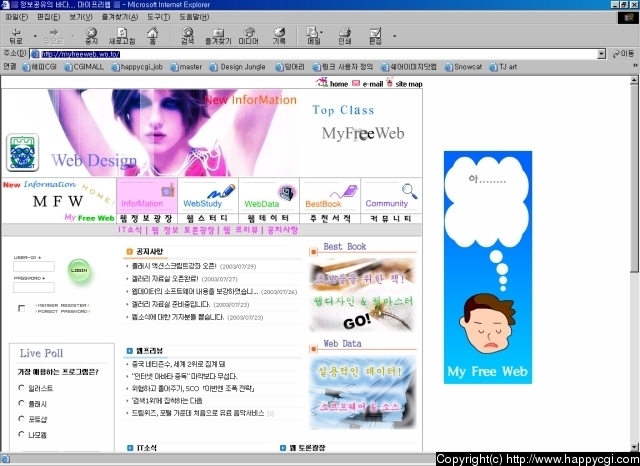The image size is (640, 466).
Task: Click into the USER-ID input field
Action: tap(34, 266)
